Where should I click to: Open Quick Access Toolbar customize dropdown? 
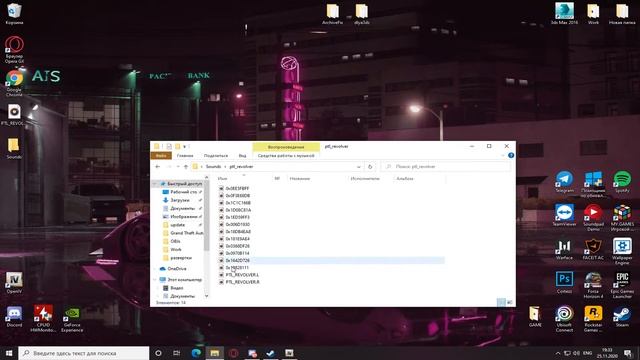point(184,146)
